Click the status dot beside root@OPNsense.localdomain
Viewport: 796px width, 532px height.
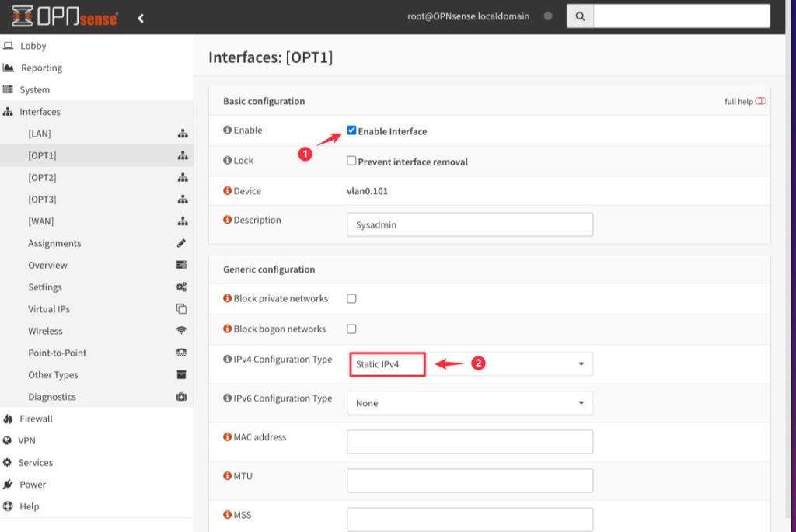pos(548,16)
